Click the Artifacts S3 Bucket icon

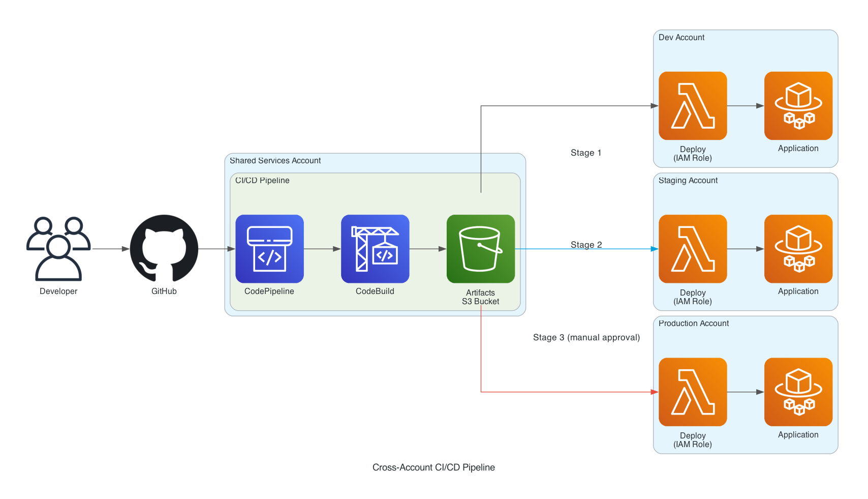(x=481, y=249)
